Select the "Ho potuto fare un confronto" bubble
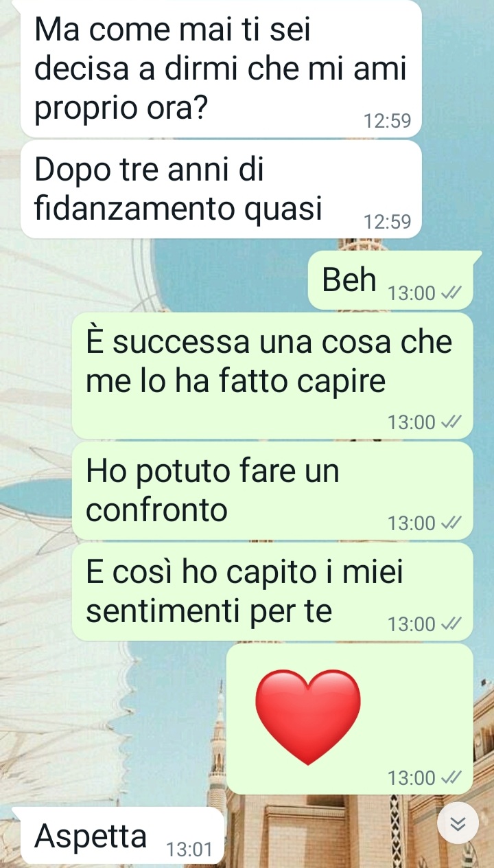 pyautogui.click(x=273, y=491)
